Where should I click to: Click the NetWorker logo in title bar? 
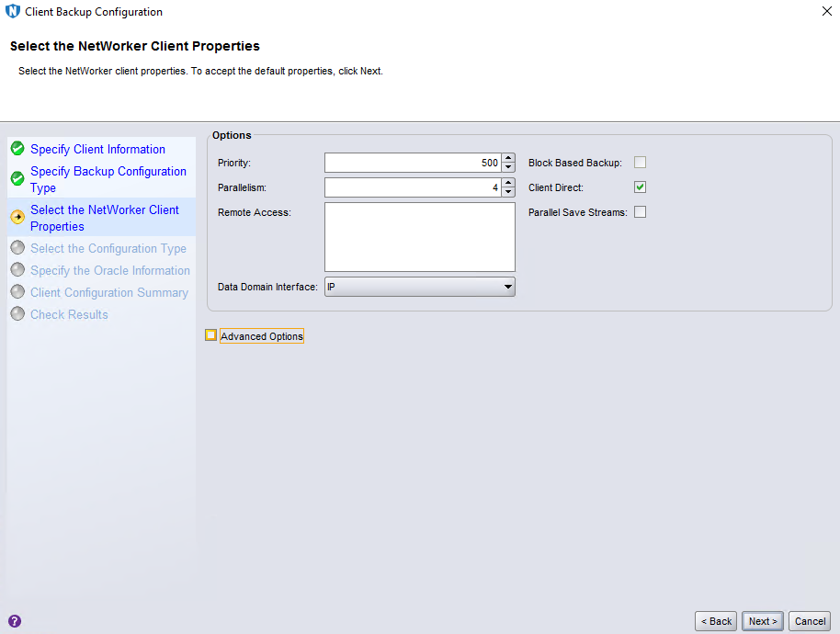(13, 12)
